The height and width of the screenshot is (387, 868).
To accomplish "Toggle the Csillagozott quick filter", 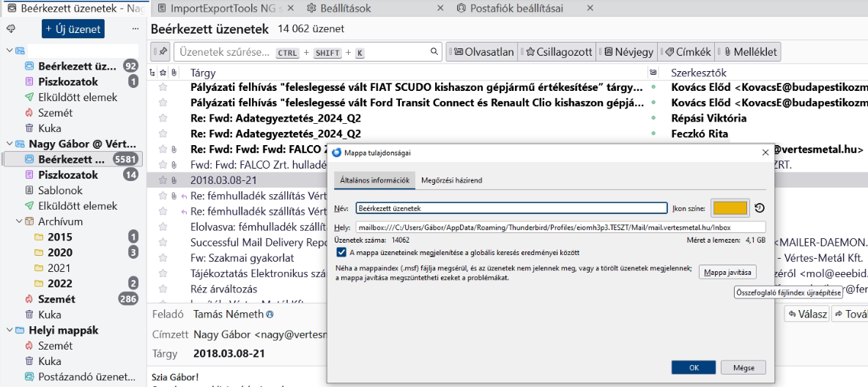I will (558, 52).
